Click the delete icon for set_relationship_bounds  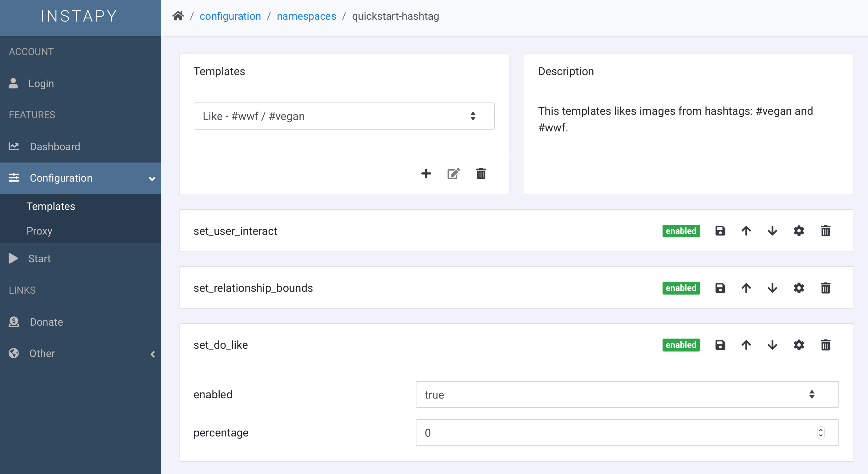[825, 288]
